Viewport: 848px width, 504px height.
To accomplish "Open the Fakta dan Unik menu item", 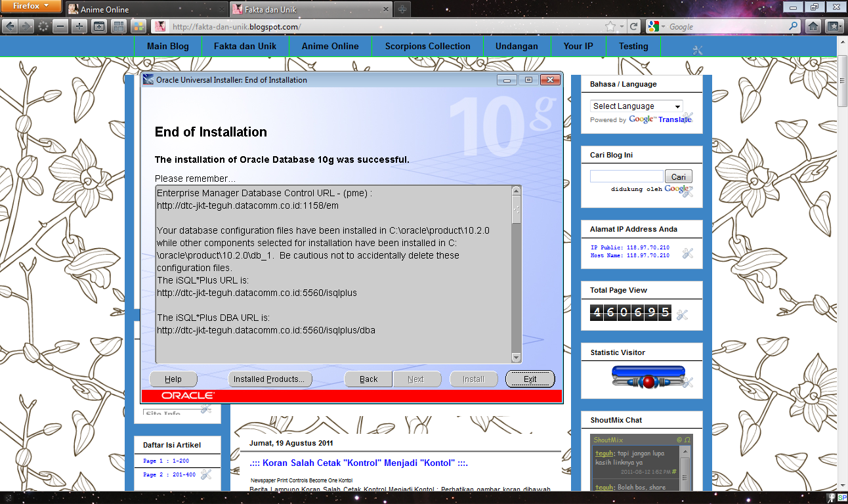I will click(x=245, y=46).
